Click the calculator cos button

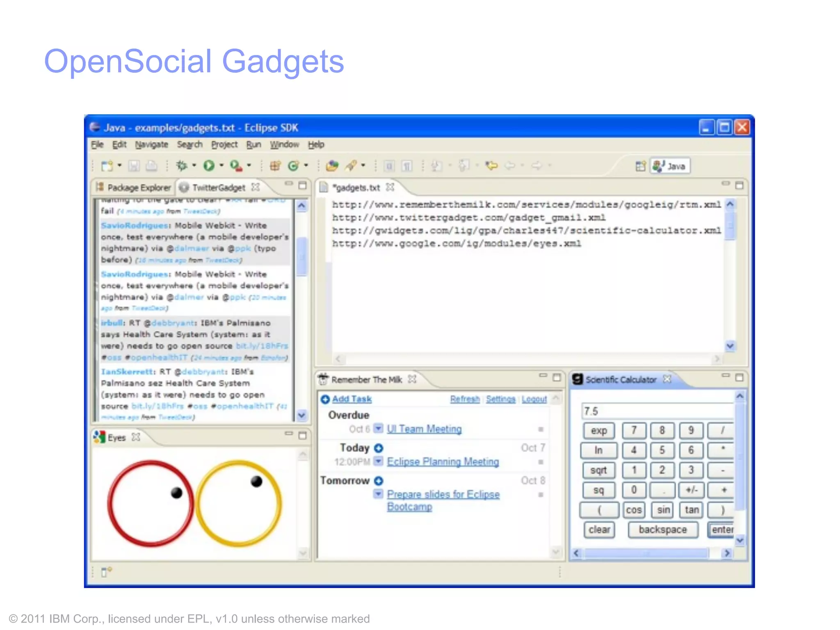coord(634,510)
